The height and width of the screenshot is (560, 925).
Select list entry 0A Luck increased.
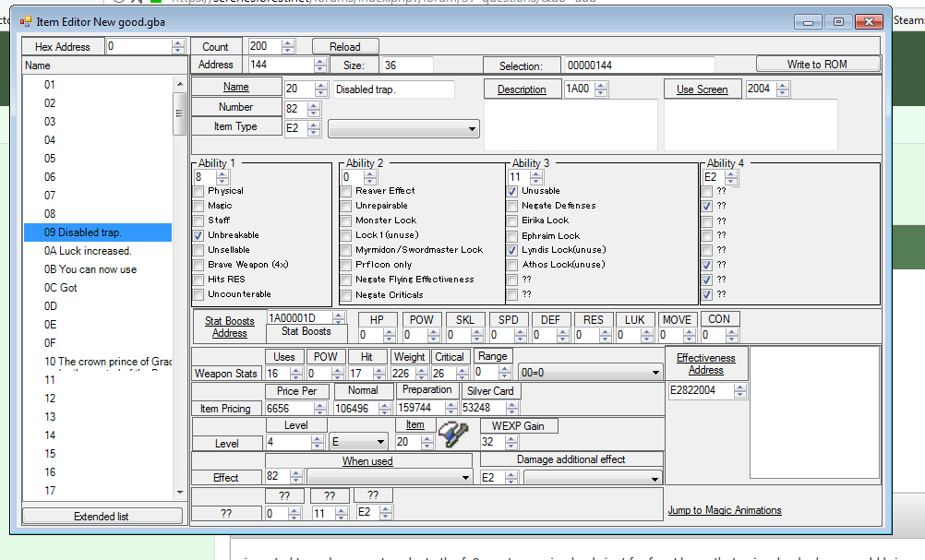click(88, 251)
